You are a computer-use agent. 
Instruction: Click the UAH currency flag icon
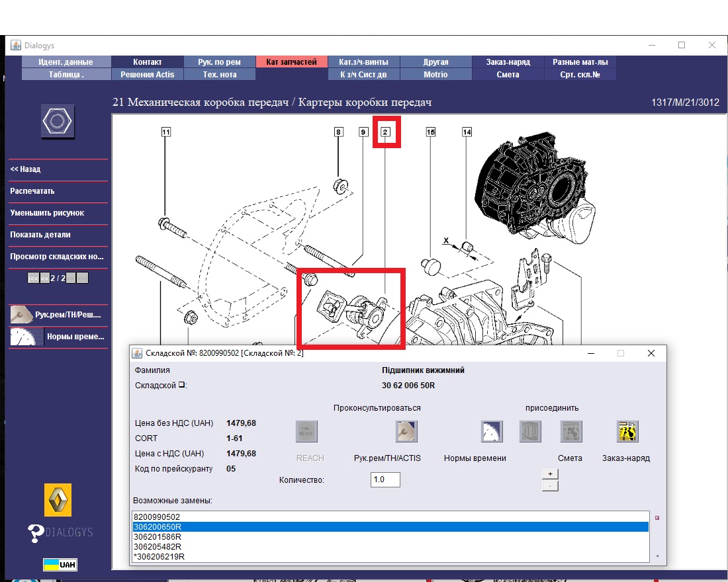click(x=60, y=564)
